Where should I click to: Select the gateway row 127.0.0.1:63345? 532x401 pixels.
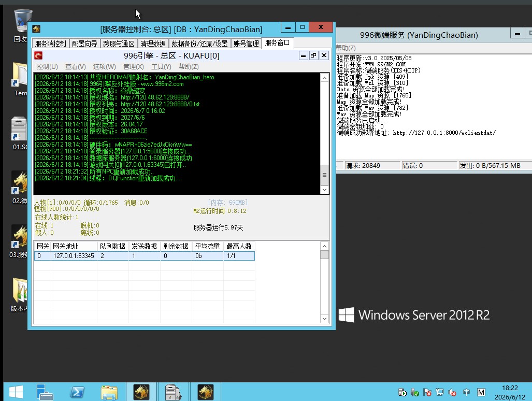144,256
